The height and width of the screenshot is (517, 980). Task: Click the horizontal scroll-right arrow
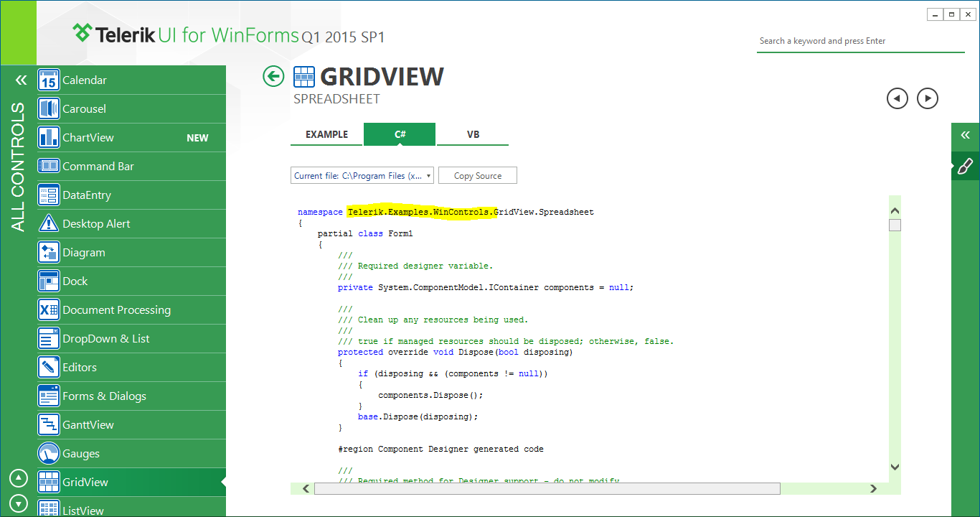(873, 488)
